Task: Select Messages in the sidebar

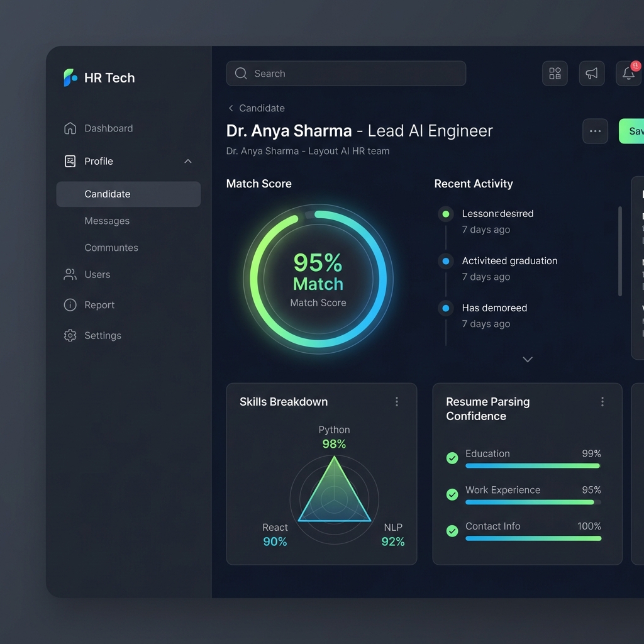Action: pos(107,221)
